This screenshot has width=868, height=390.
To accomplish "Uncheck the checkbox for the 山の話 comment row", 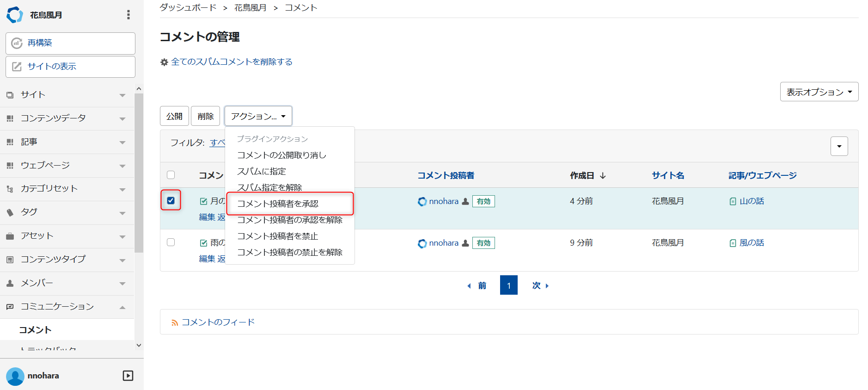I will click(171, 200).
